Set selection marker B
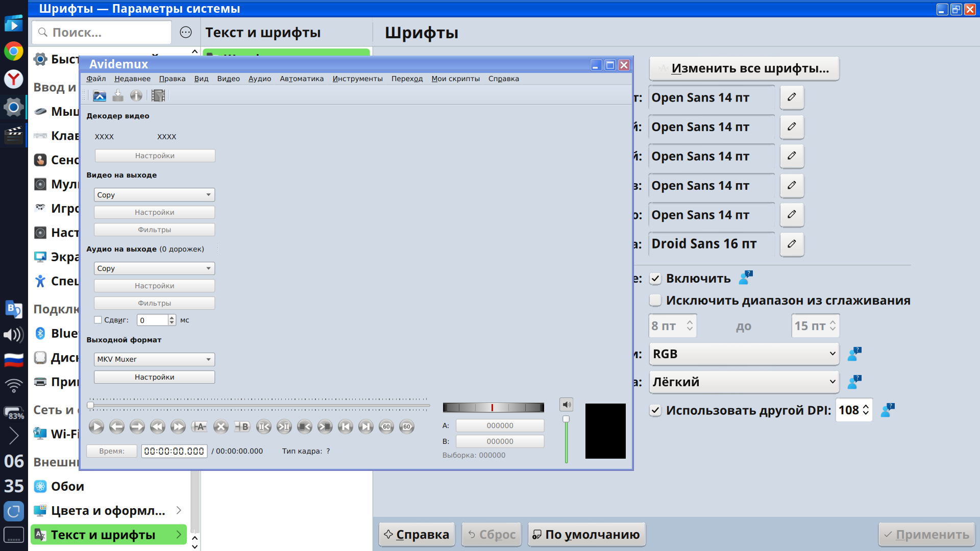This screenshot has height=551, width=980. (242, 427)
